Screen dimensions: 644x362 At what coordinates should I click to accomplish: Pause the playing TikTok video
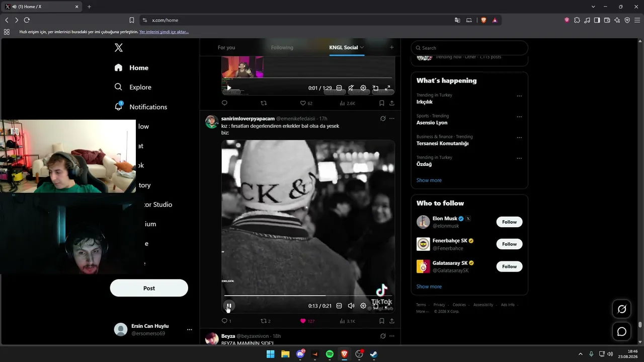[x=229, y=306]
